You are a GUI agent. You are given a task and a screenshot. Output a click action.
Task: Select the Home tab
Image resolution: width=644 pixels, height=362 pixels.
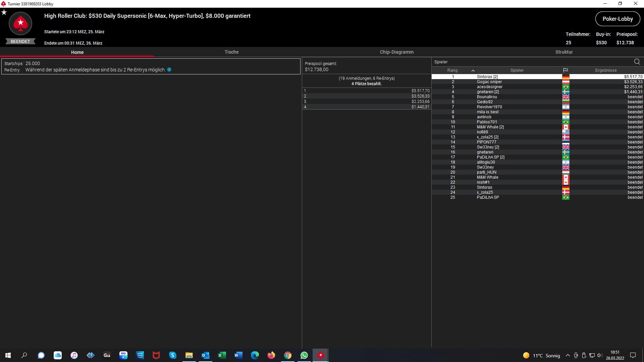[x=77, y=52]
